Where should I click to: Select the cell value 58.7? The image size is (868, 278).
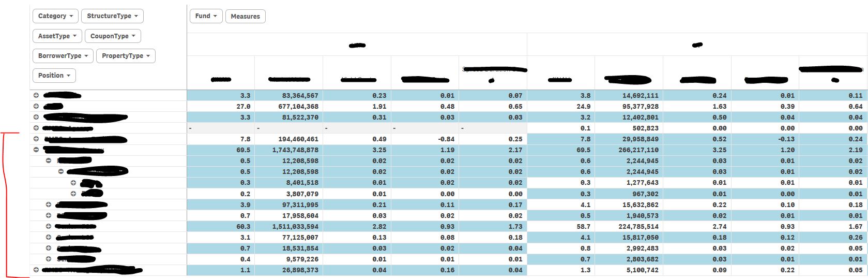tap(561, 227)
